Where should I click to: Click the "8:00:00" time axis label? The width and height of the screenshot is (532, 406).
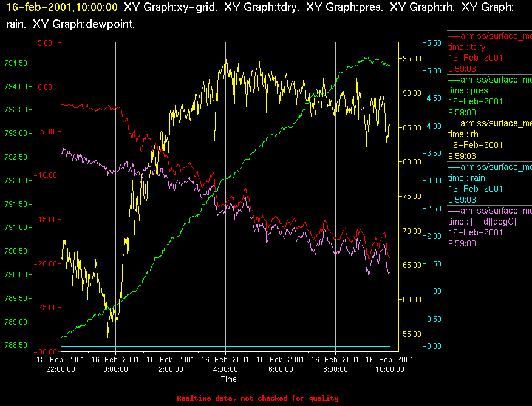[x=336, y=370]
